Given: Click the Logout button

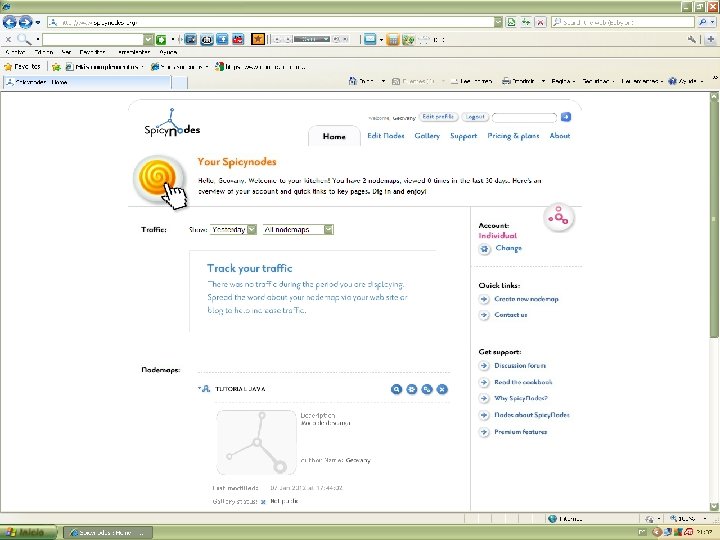Looking at the screenshot, I should click(x=475, y=117).
